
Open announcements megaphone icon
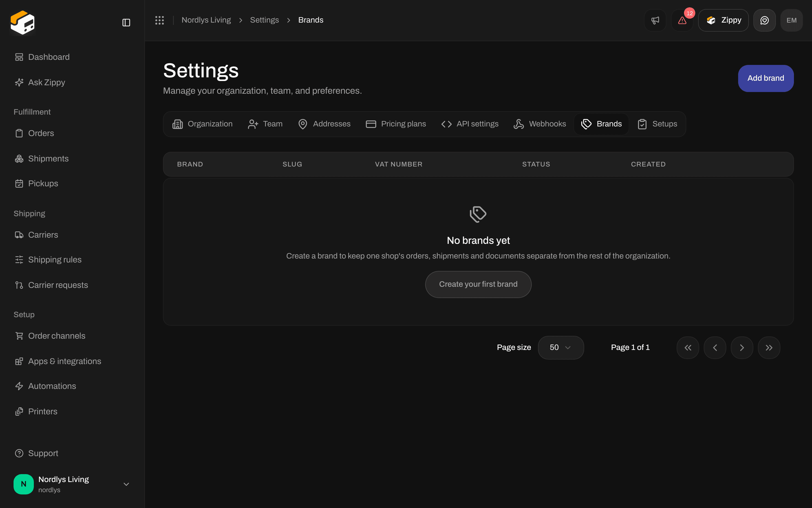pyautogui.click(x=655, y=21)
